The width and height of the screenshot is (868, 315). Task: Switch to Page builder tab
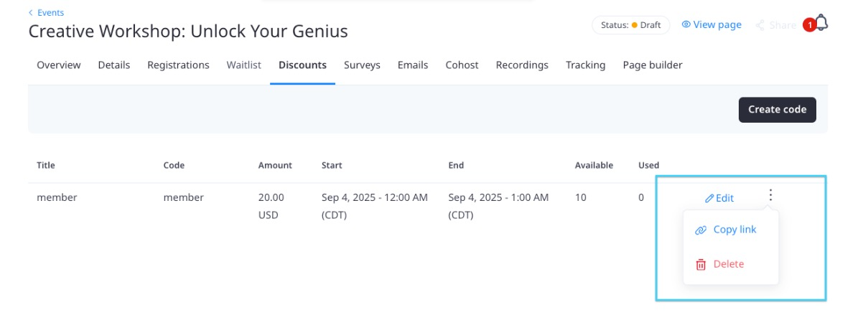(x=652, y=65)
